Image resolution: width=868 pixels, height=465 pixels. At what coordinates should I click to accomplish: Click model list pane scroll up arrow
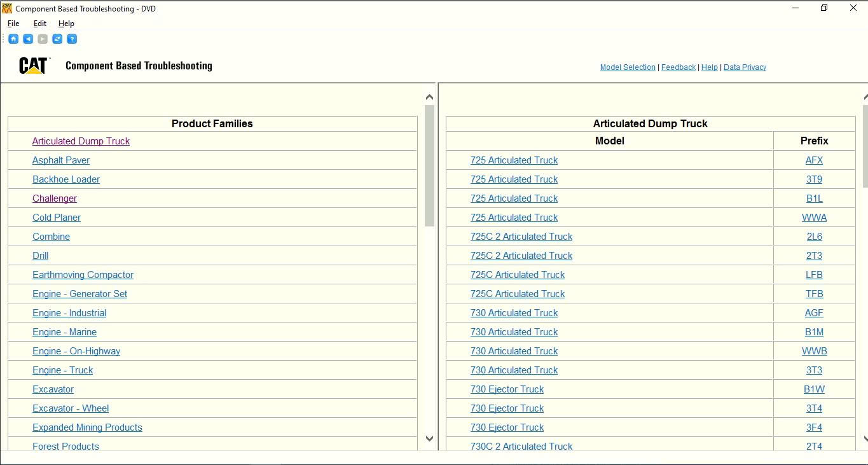(x=865, y=97)
